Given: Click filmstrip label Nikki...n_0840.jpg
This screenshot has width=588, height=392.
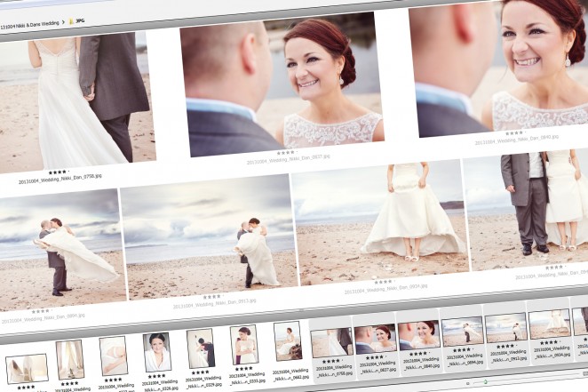Looking at the screenshot, I should [421, 366].
